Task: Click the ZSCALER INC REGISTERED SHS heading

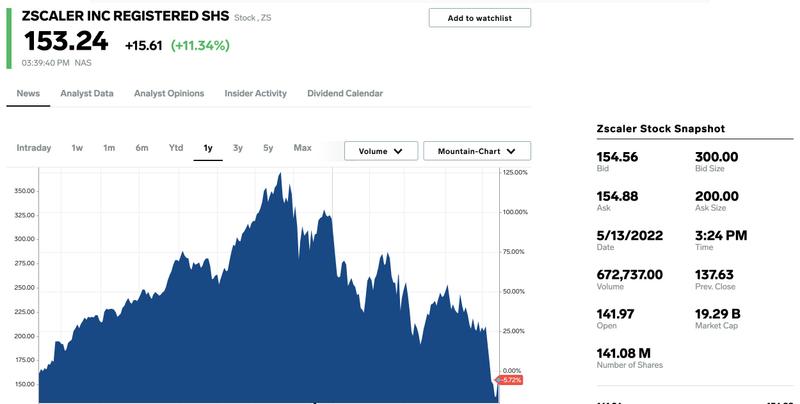Action: 126,16
